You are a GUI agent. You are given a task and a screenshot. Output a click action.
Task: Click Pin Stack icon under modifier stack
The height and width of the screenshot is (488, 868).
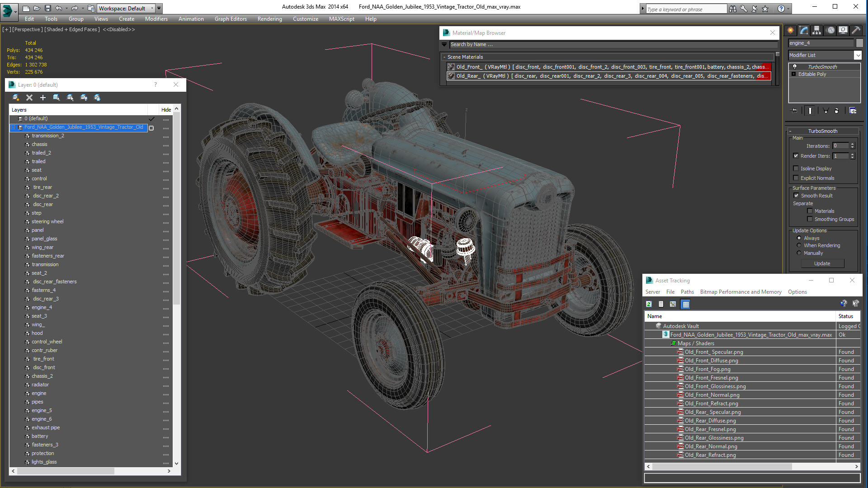(794, 111)
